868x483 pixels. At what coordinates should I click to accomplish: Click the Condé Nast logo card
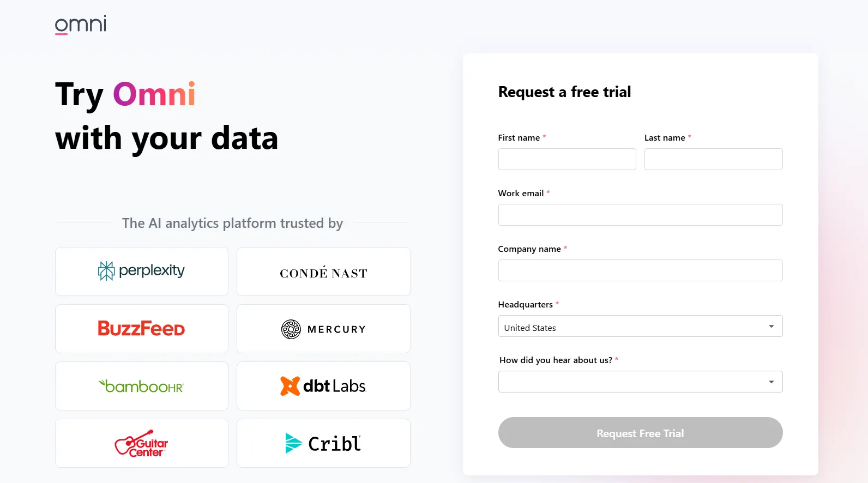[x=323, y=271]
